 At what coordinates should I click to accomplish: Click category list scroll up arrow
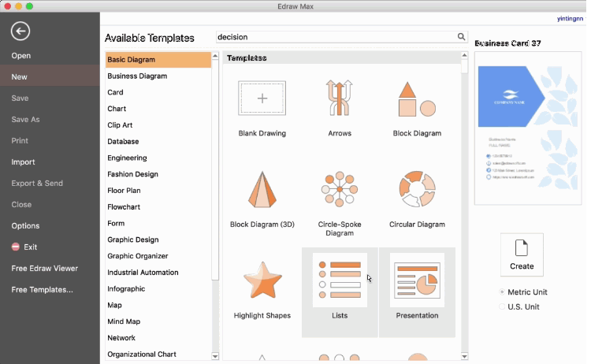pos(215,56)
